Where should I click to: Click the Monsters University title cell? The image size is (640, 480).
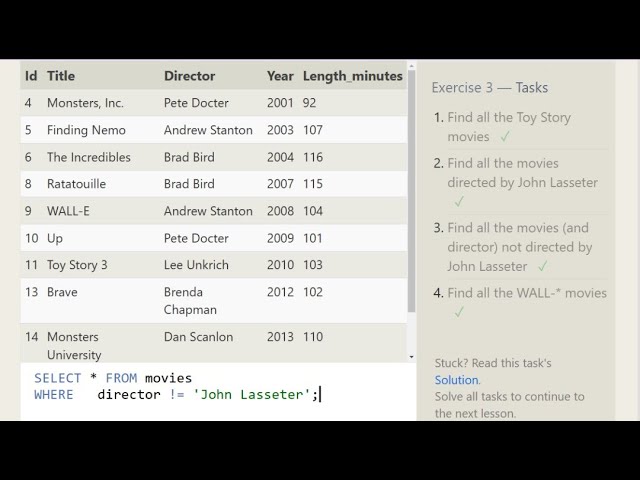point(74,346)
